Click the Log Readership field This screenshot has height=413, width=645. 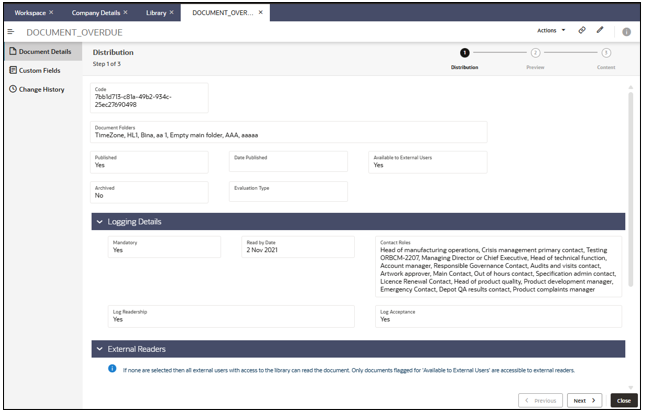point(231,316)
